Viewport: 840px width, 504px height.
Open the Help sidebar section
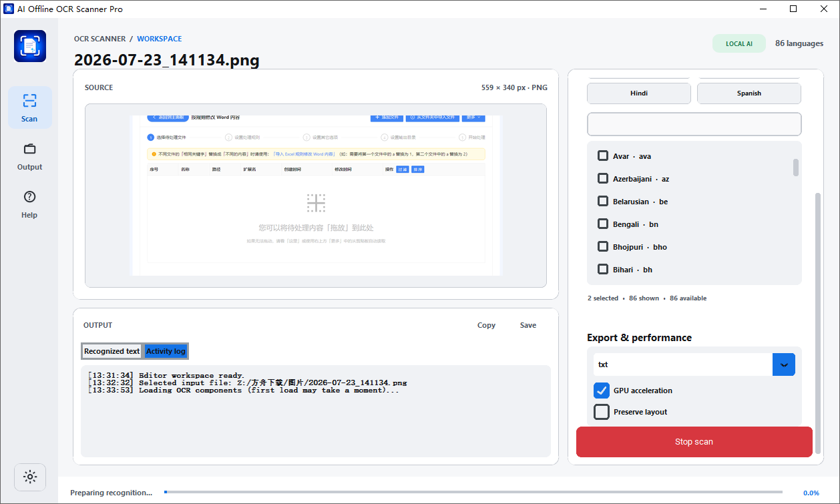tap(29, 204)
